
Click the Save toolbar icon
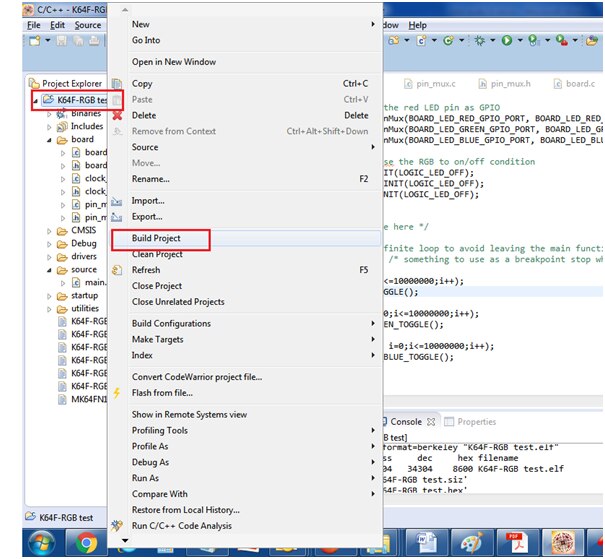coord(62,41)
